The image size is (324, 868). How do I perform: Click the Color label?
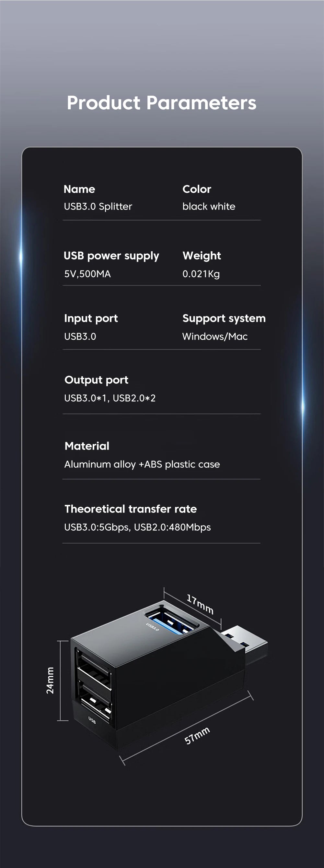click(197, 189)
